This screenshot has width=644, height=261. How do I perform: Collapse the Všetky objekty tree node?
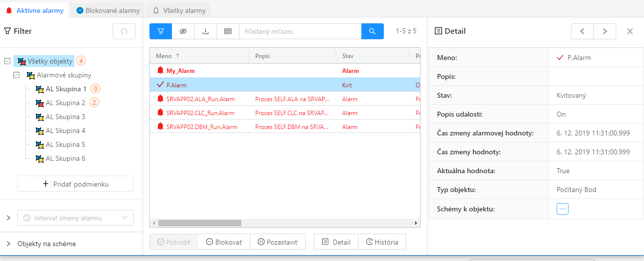pos(7,61)
